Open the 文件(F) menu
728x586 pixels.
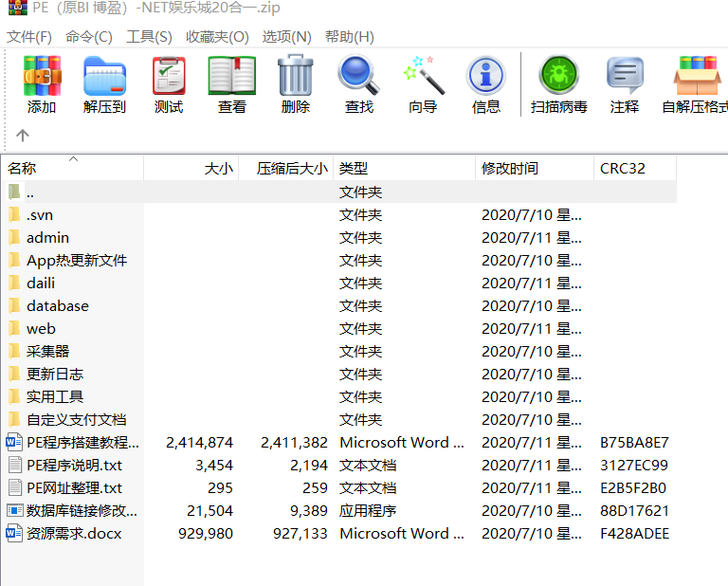[x=29, y=37]
